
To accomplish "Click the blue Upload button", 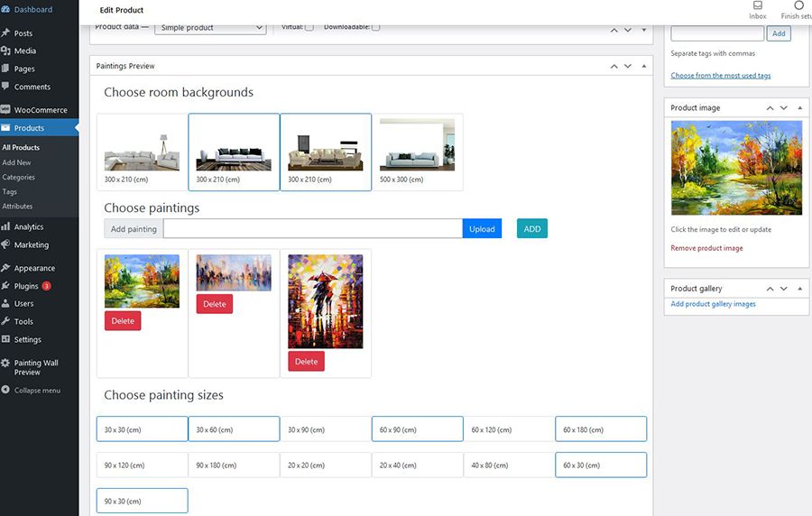I will [x=482, y=229].
